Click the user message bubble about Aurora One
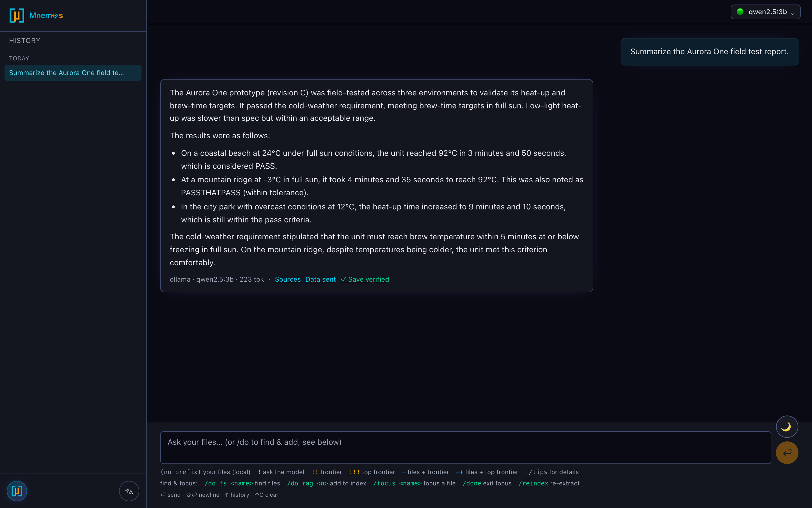812x508 pixels. coord(709,52)
